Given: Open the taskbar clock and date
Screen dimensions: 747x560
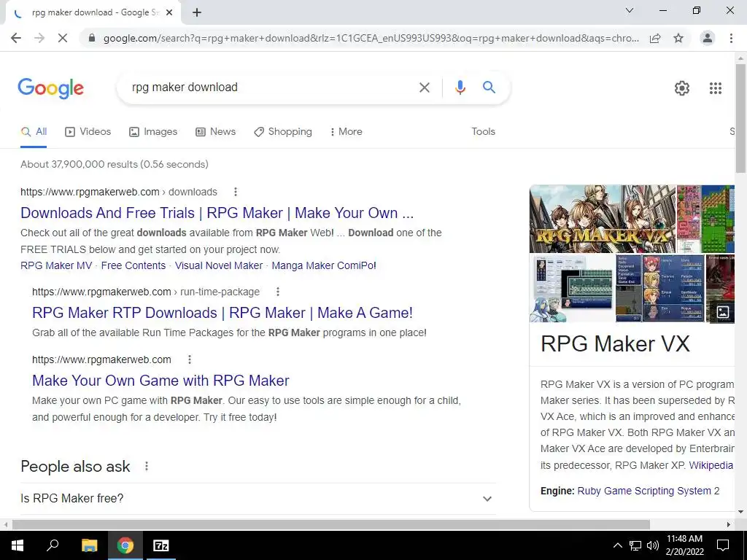Looking at the screenshot, I should tap(684, 545).
